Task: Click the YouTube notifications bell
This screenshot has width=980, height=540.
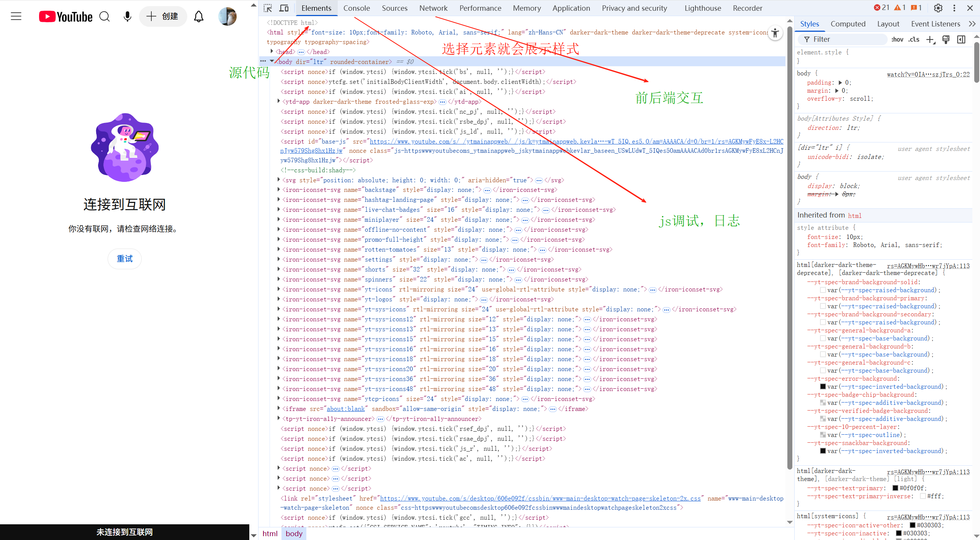Action: [198, 16]
